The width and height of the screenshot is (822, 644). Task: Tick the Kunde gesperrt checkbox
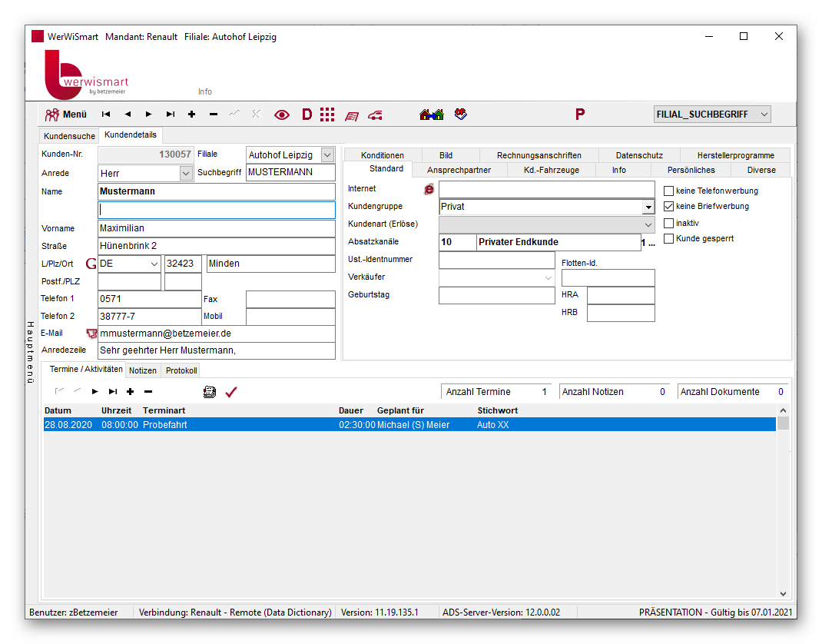tap(668, 238)
